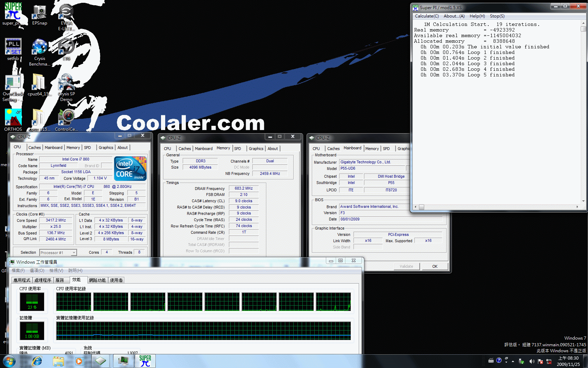
Task: Open About tab in left CPU-Z window
Action: click(122, 148)
